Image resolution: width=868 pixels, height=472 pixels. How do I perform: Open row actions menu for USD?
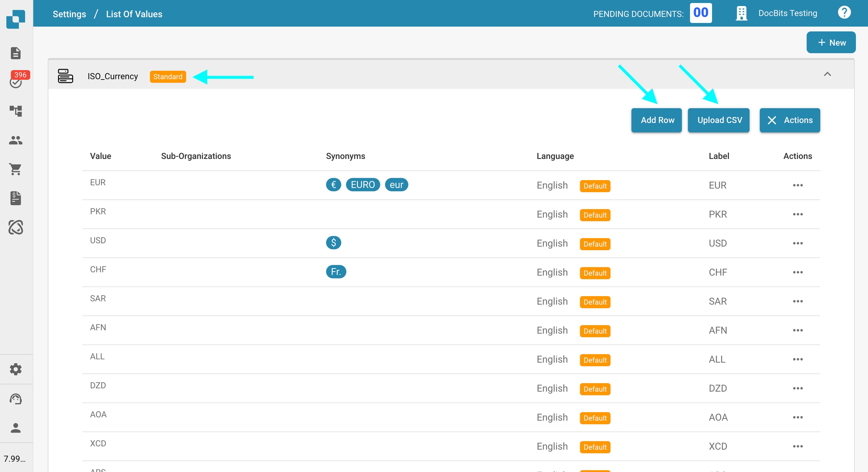tap(798, 243)
